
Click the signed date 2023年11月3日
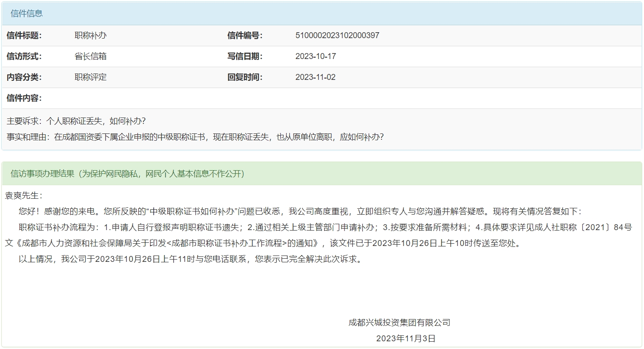[405, 339]
